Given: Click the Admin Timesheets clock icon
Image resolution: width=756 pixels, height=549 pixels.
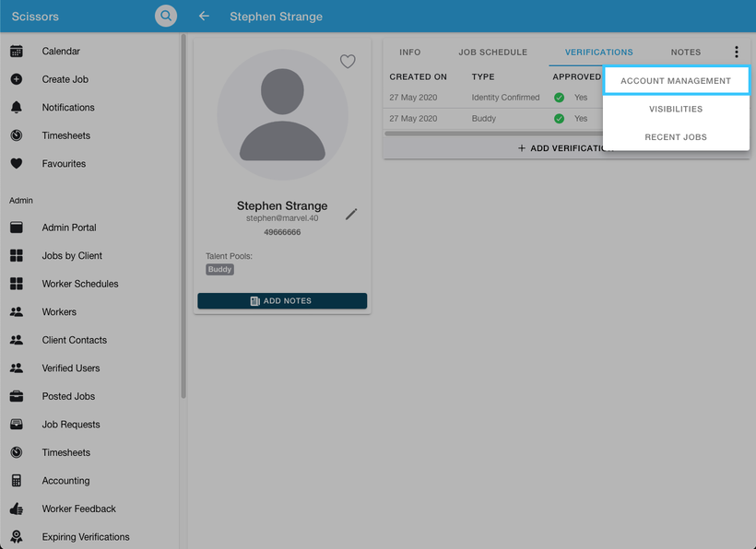Looking at the screenshot, I should point(17,452).
